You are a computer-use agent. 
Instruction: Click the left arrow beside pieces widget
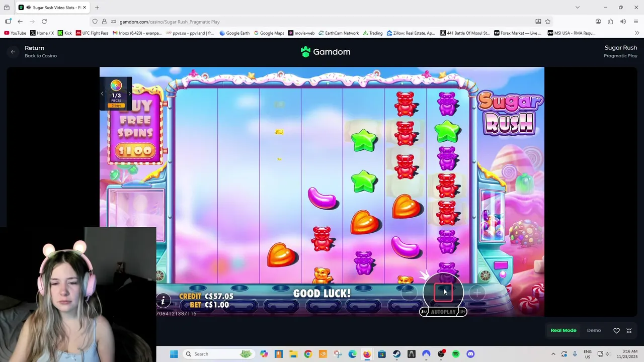102,94
